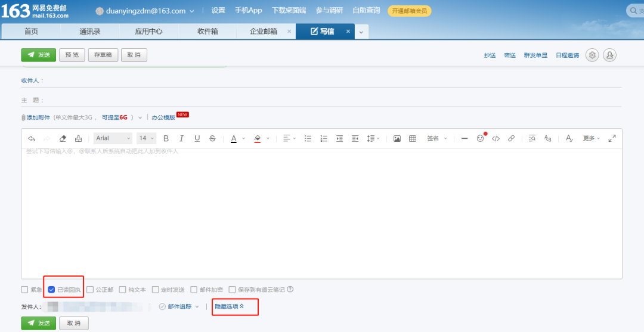
Task: Insert a hyperlink
Action: coord(511,138)
